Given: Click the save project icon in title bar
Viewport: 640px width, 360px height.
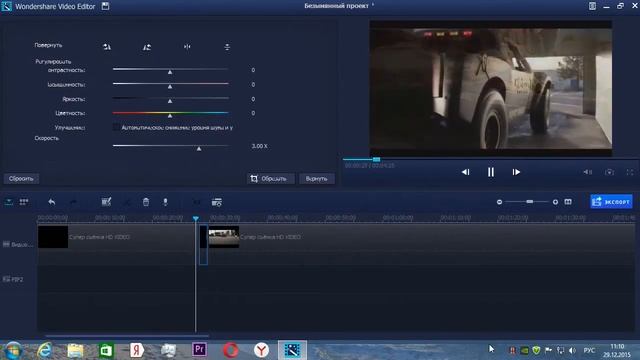Looking at the screenshot, I should pyautogui.click(x=105, y=6).
